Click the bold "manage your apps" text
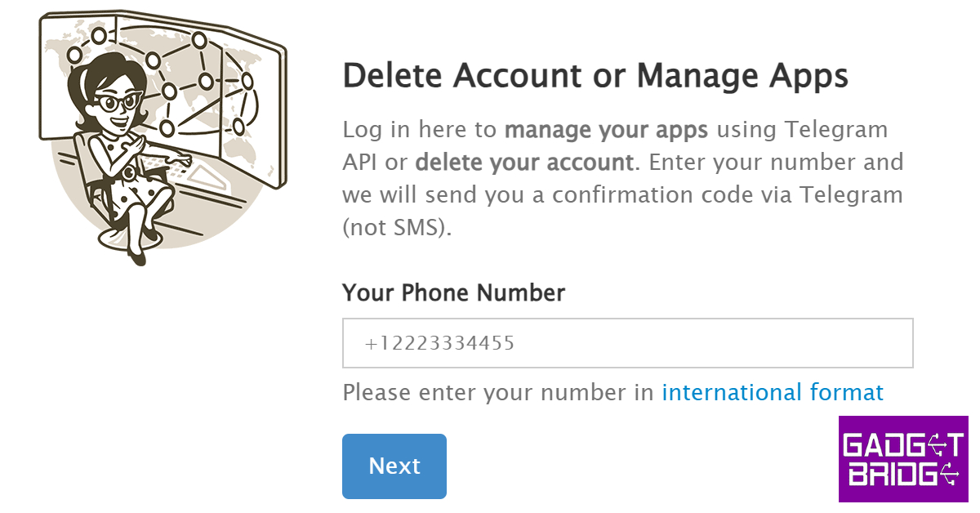 [x=606, y=130]
